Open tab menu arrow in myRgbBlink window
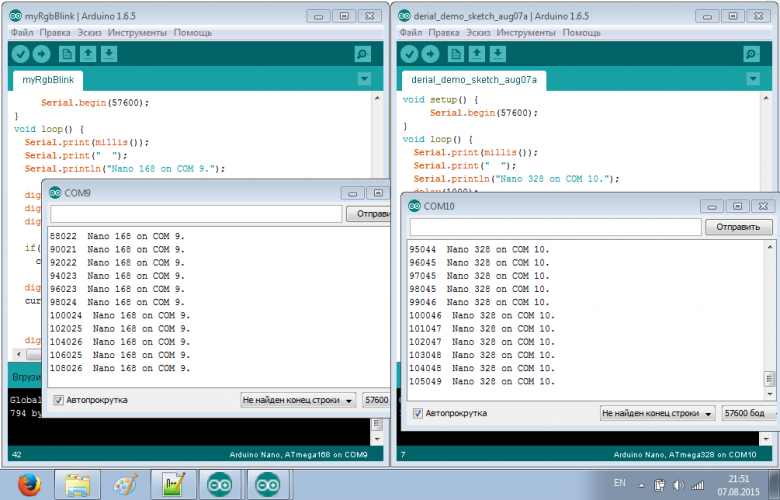780x500 pixels. click(364, 79)
